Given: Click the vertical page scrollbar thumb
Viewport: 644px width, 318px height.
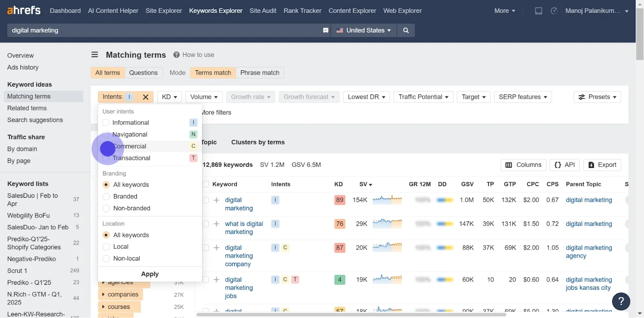Looking at the screenshot, I should click(640, 34).
